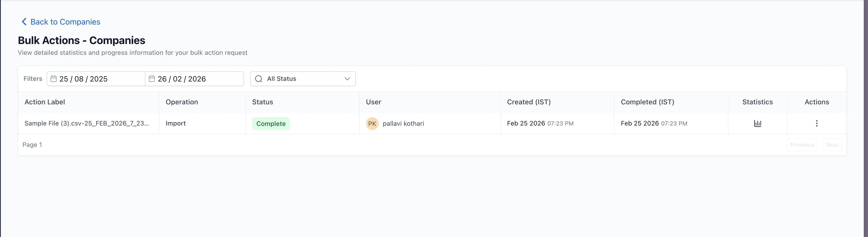Viewport: 868px width, 237px height.
Task: View statistics for the Sample File import
Action: tap(757, 123)
